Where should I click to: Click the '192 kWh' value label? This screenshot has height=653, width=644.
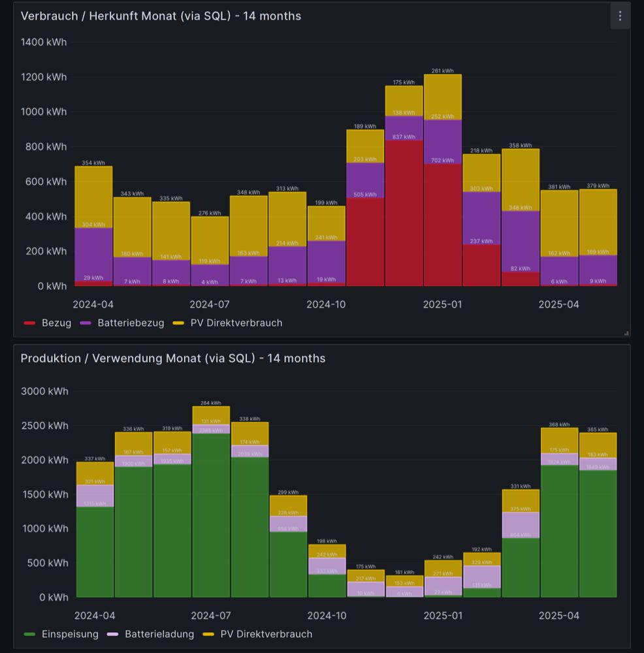pos(481,550)
